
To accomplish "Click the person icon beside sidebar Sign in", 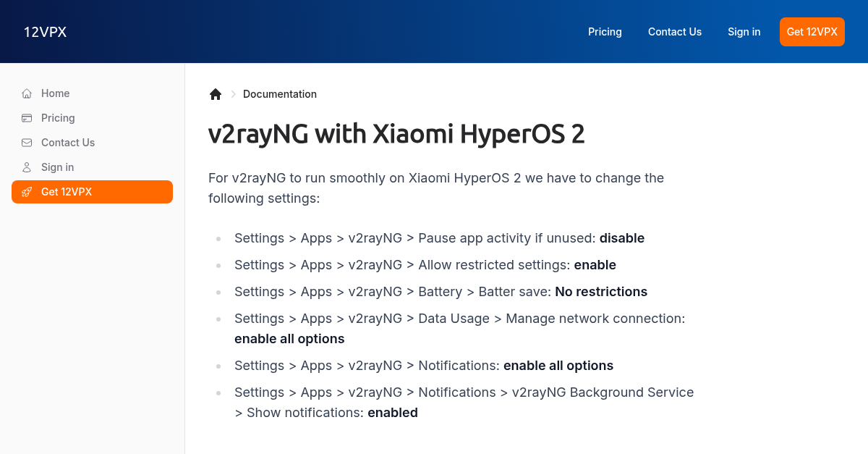I will click(x=26, y=167).
